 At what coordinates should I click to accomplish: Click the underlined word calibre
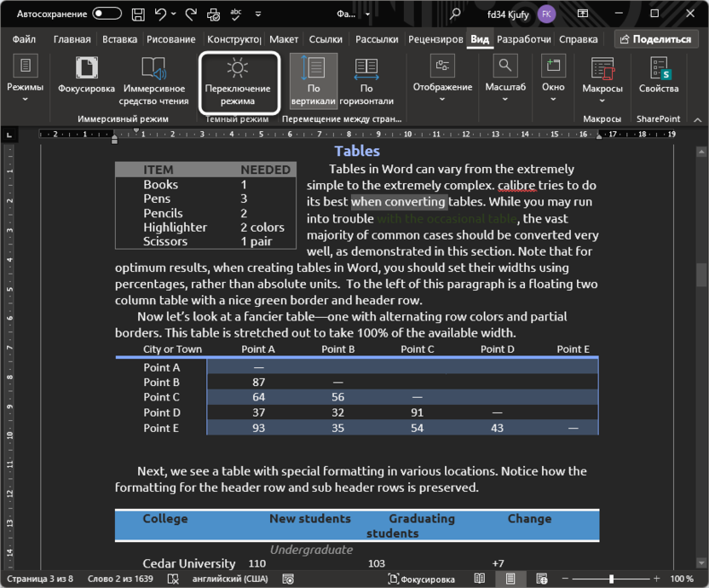[x=516, y=186]
